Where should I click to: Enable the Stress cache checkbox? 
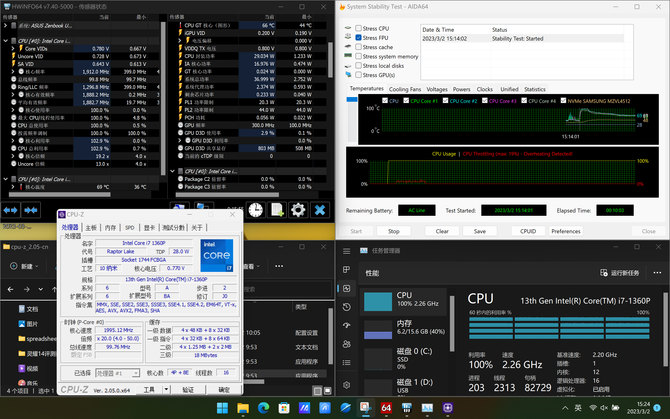pos(359,47)
